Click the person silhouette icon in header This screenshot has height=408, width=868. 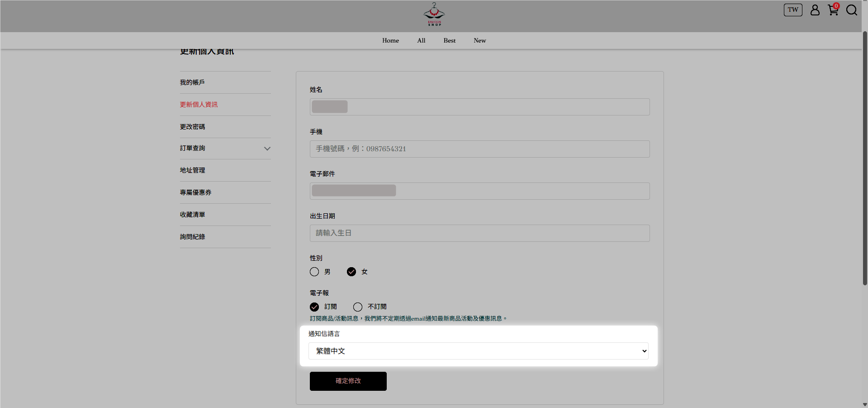click(815, 10)
